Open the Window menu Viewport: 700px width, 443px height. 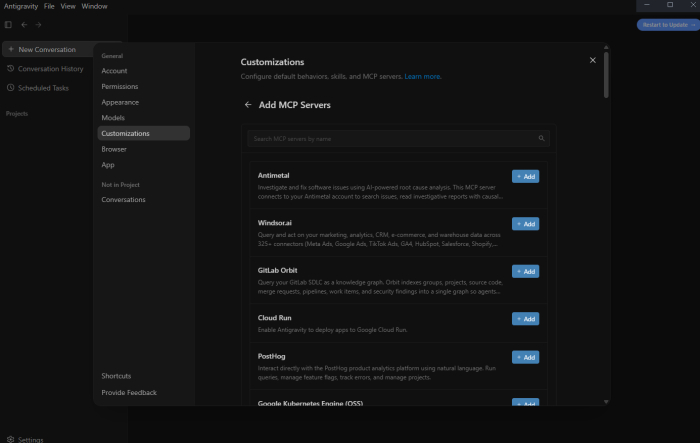(94, 6)
